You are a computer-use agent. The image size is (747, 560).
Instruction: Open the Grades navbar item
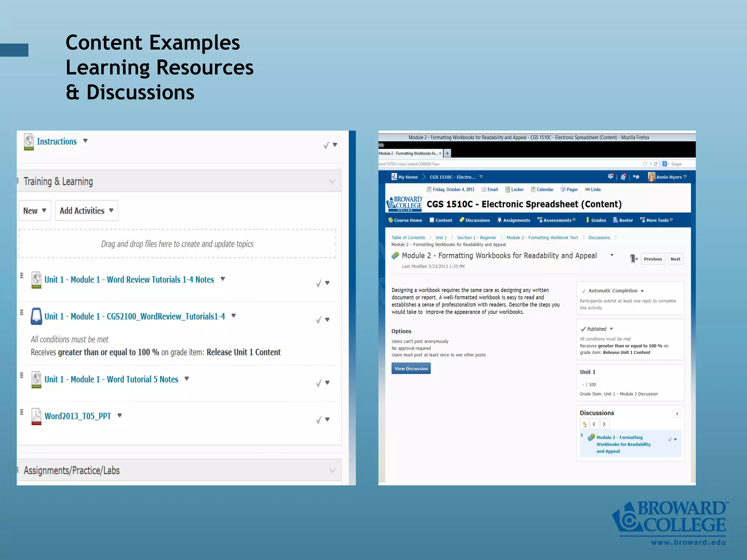click(596, 220)
